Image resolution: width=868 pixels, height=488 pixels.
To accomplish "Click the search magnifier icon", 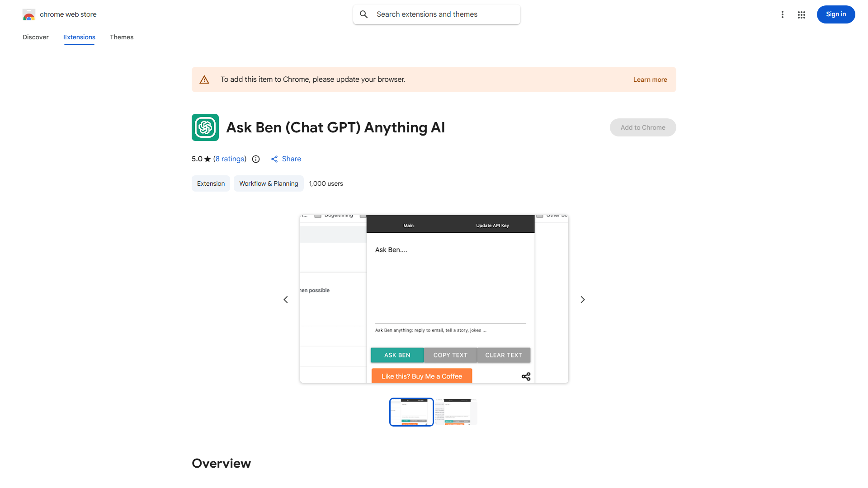I will (x=364, y=14).
